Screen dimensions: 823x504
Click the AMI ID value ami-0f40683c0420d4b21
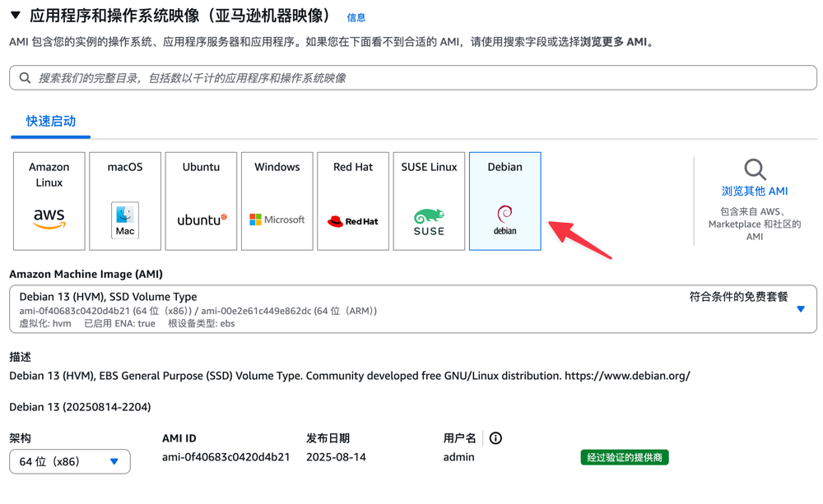226,457
